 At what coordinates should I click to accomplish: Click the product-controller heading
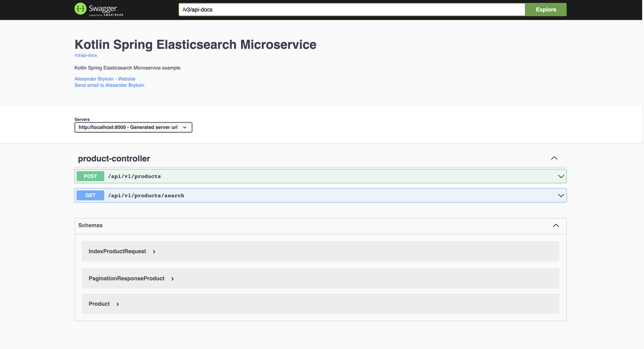point(114,159)
